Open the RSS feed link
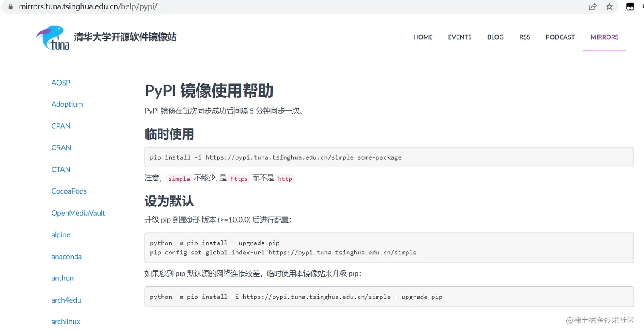This screenshot has height=334, width=644. pos(525,37)
